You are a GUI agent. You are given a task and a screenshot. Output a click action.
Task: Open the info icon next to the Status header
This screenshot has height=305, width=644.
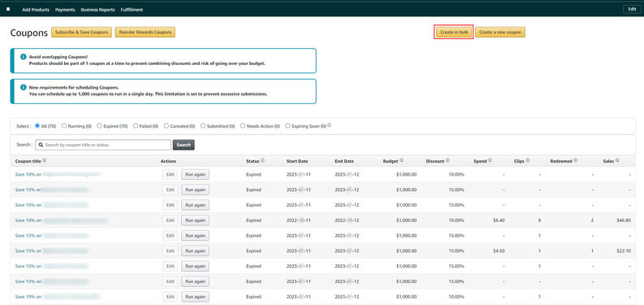[262, 161]
